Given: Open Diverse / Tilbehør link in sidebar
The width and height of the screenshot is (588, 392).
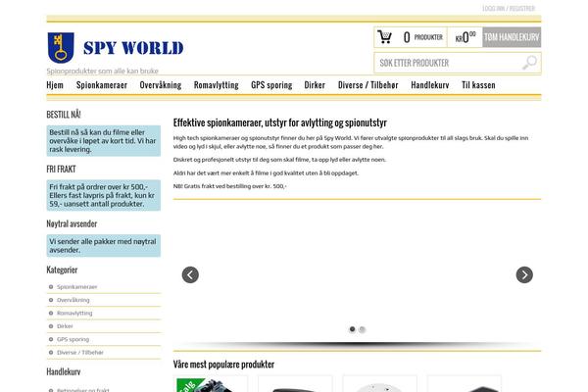Looking at the screenshot, I should pos(80,353).
